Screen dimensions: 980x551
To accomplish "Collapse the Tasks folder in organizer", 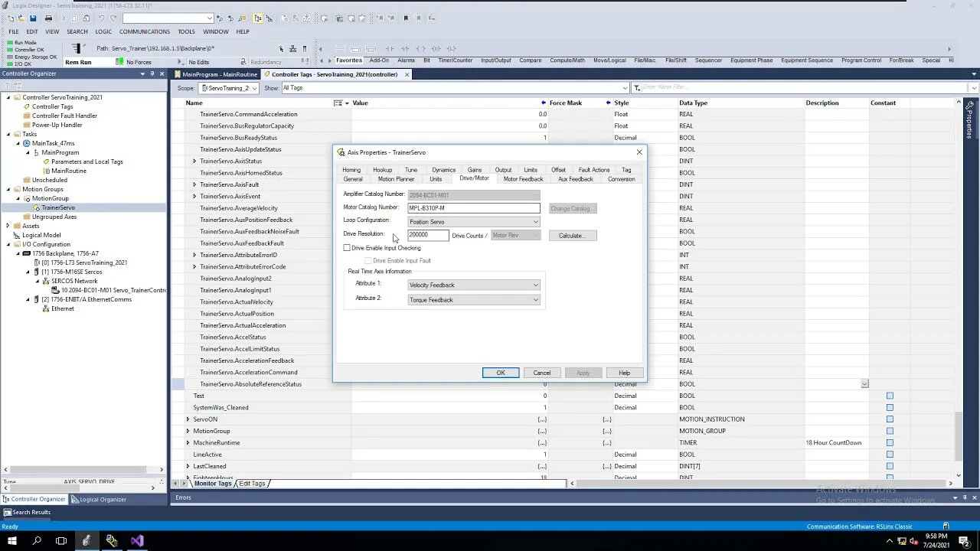I will tap(8, 134).
